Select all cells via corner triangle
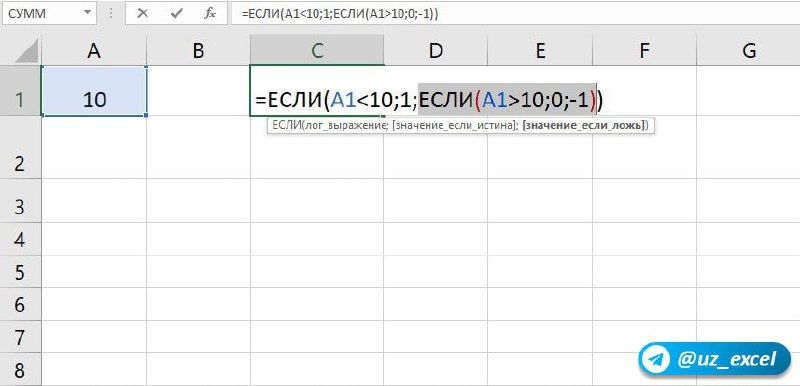The height and width of the screenshot is (386, 800). tap(26, 51)
